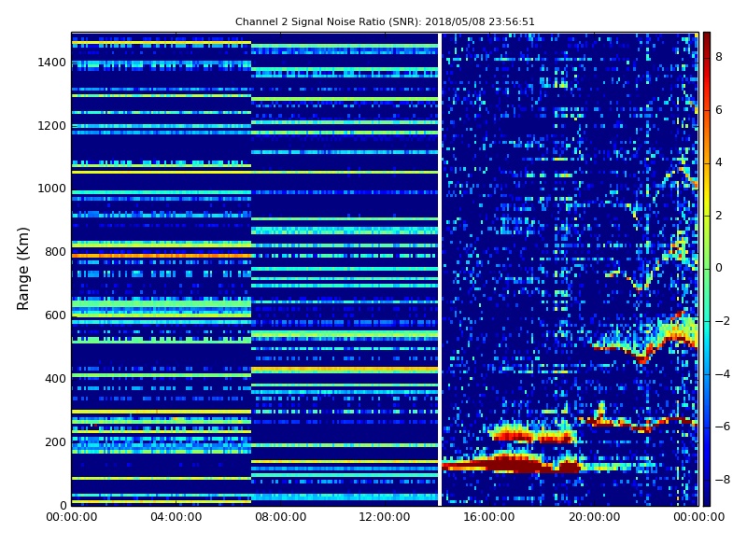
Task: Click the Channel 2 Signal Noise Ratio title
Action: pos(385,21)
